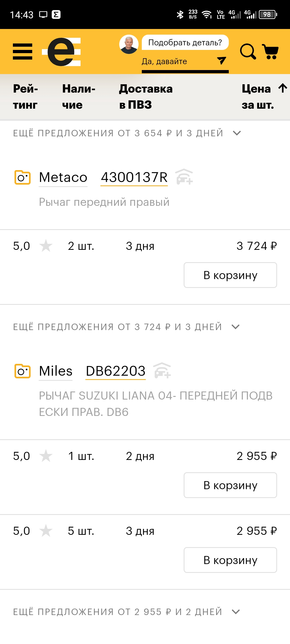Tap the send arrow in the chat prompt

point(222,61)
